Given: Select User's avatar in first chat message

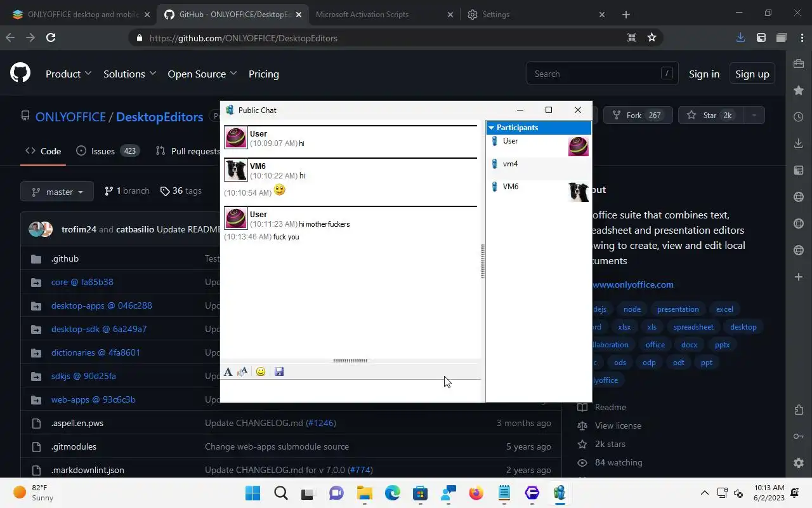Looking at the screenshot, I should [x=236, y=138].
